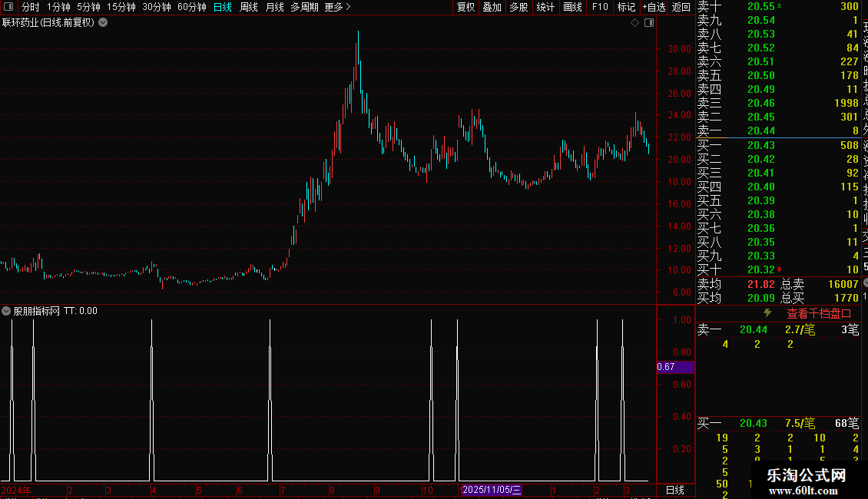Screen dimensions: 868x499
Task: Click 卖七 price 20.52 row
Action: coord(778,48)
